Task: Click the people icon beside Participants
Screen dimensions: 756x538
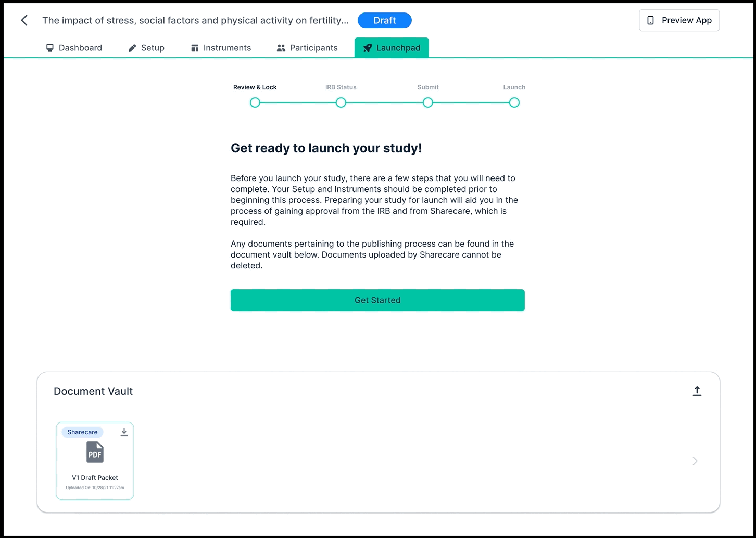Action: 281,48
